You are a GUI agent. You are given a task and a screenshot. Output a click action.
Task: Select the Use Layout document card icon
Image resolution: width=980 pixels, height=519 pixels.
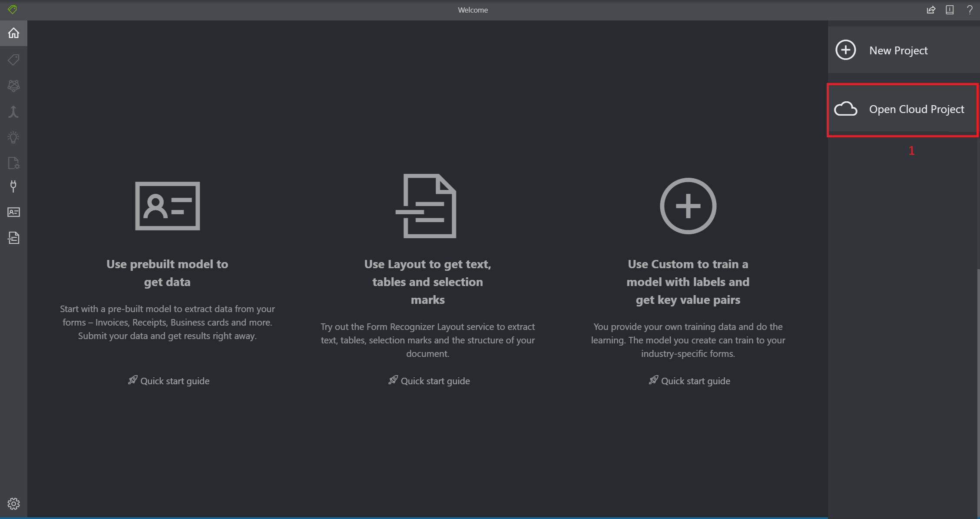(x=427, y=206)
